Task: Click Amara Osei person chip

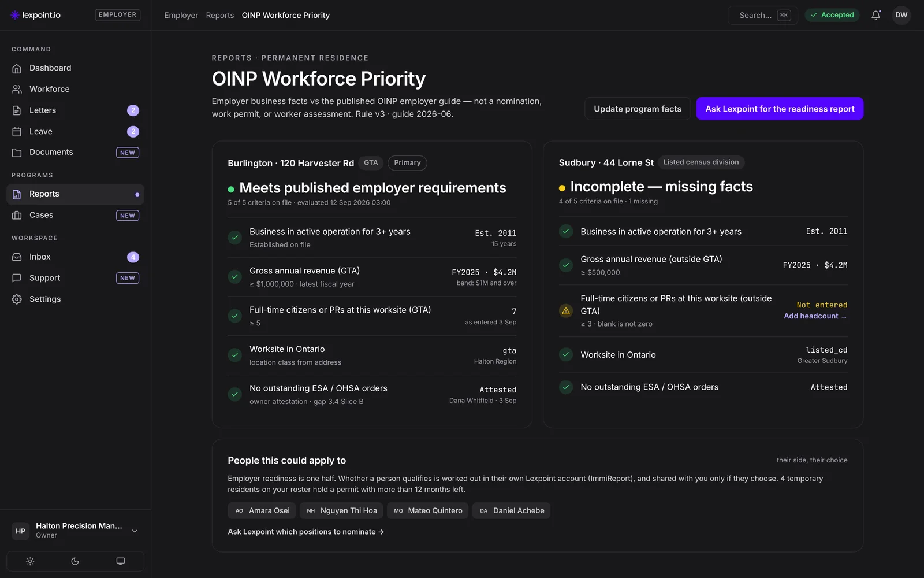Action: coord(262,510)
